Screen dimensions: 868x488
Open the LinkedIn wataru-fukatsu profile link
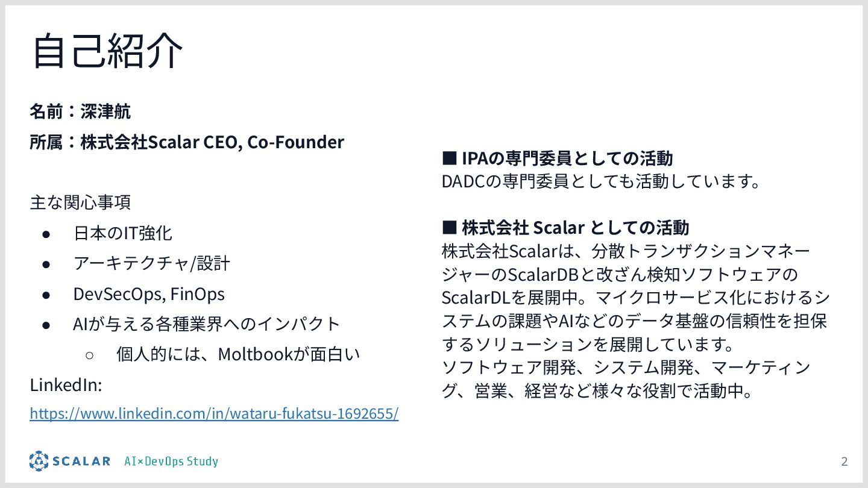pos(214,414)
